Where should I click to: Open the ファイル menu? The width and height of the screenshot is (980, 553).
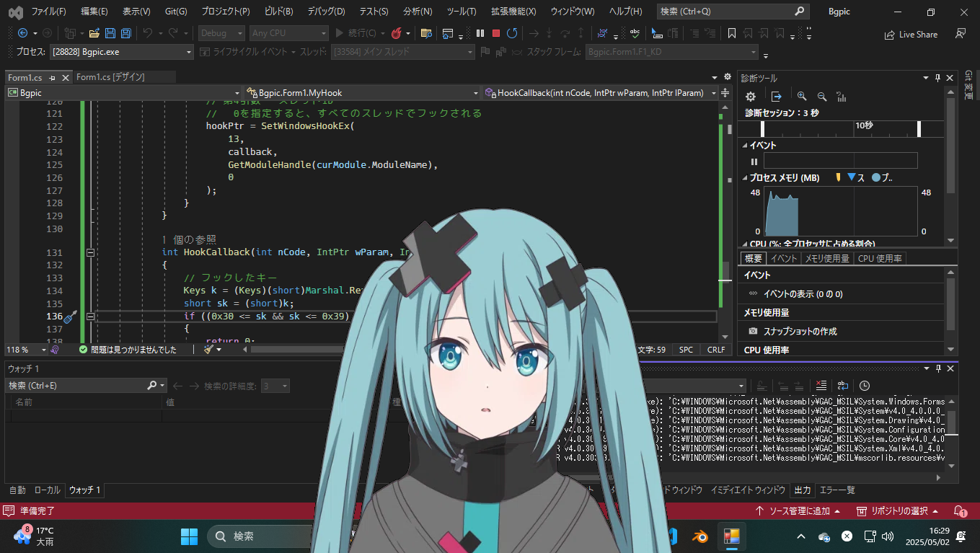[x=48, y=12]
